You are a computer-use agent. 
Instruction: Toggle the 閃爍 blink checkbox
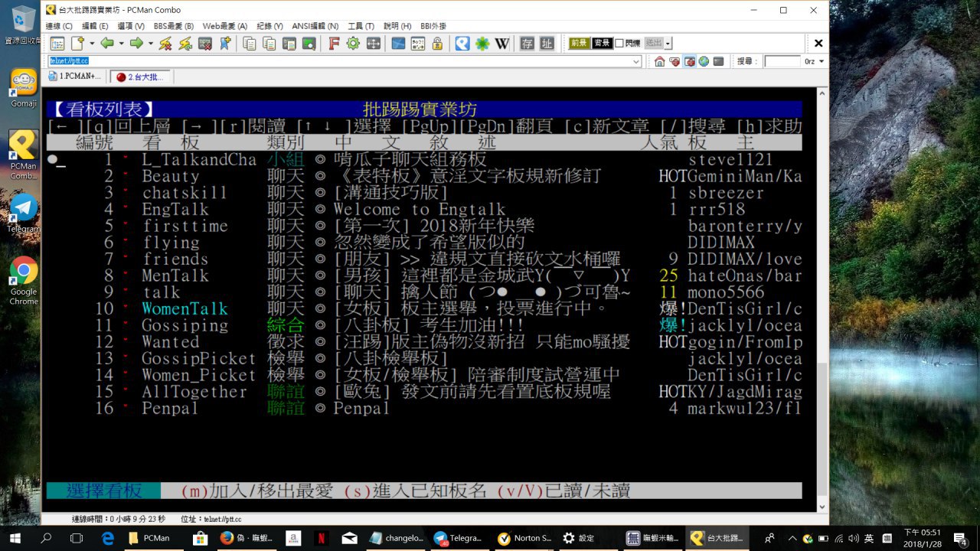[620, 44]
